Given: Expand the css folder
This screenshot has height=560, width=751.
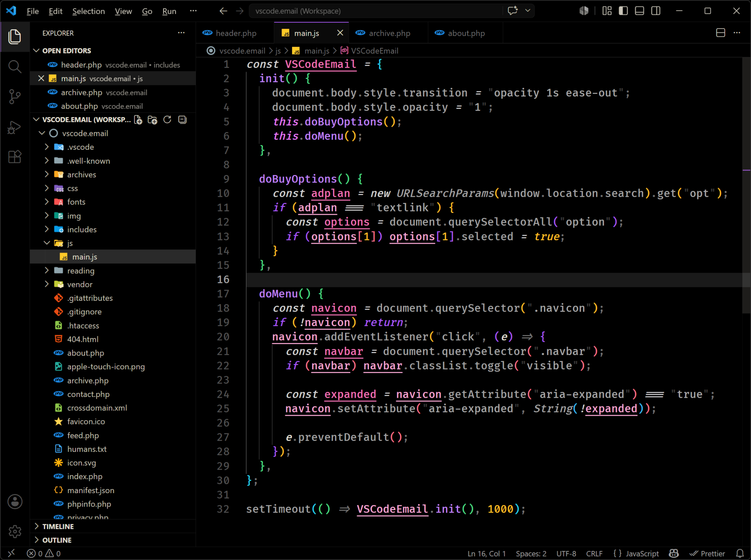Looking at the screenshot, I should 47,188.
